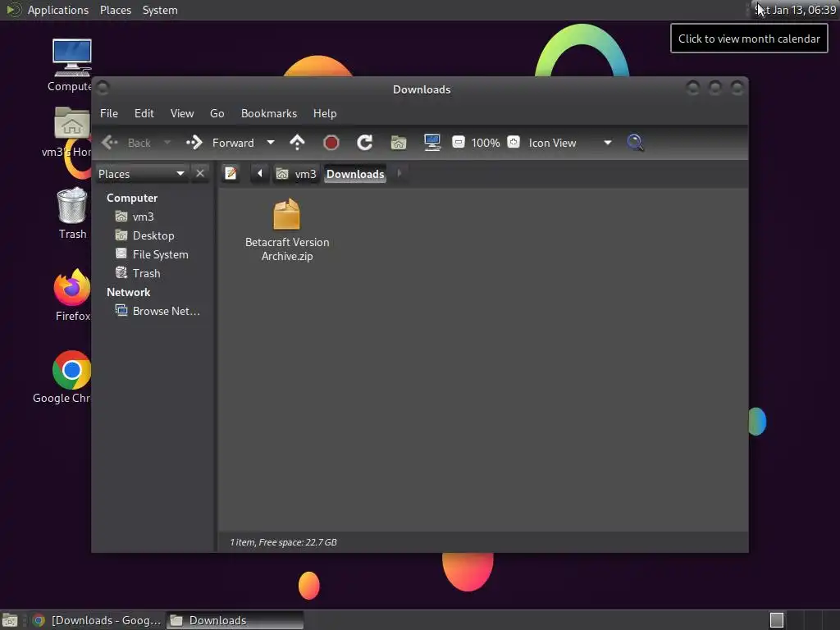840x630 pixels.
Task: Click the Trash desktop icon
Action: click(72, 213)
